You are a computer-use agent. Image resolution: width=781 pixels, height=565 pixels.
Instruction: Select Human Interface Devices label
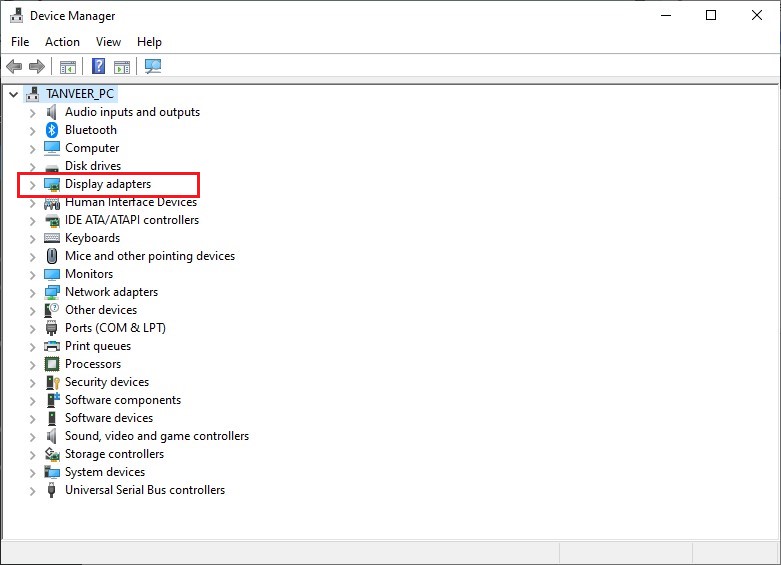click(131, 202)
